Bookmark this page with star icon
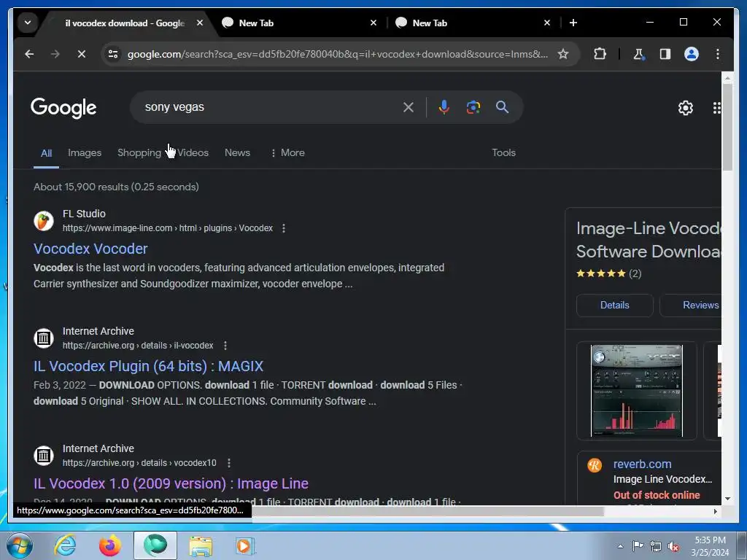This screenshot has width=747, height=560. point(563,54)
